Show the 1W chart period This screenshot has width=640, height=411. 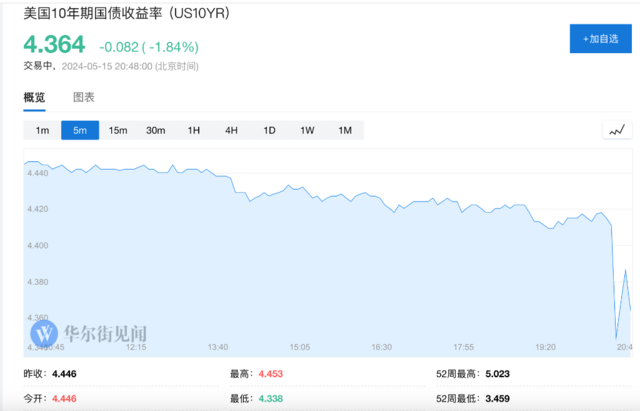(x=307, y=130)
